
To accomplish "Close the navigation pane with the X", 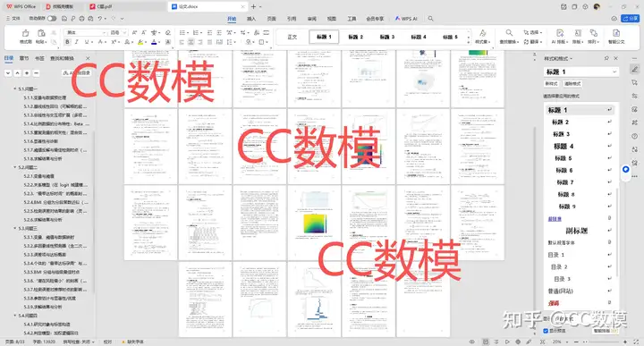I will click(88, 58).
